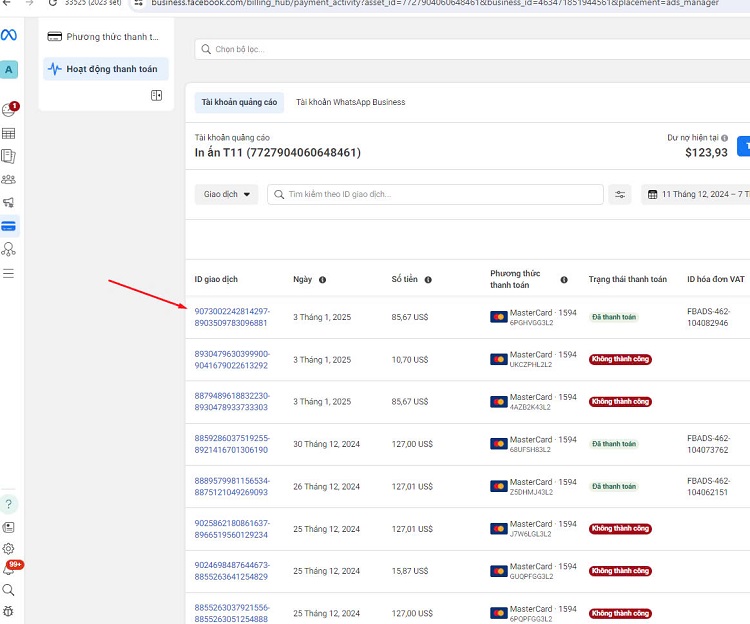Click the bug report icon
The image size is (750, 624).
[x=9, y=610]
